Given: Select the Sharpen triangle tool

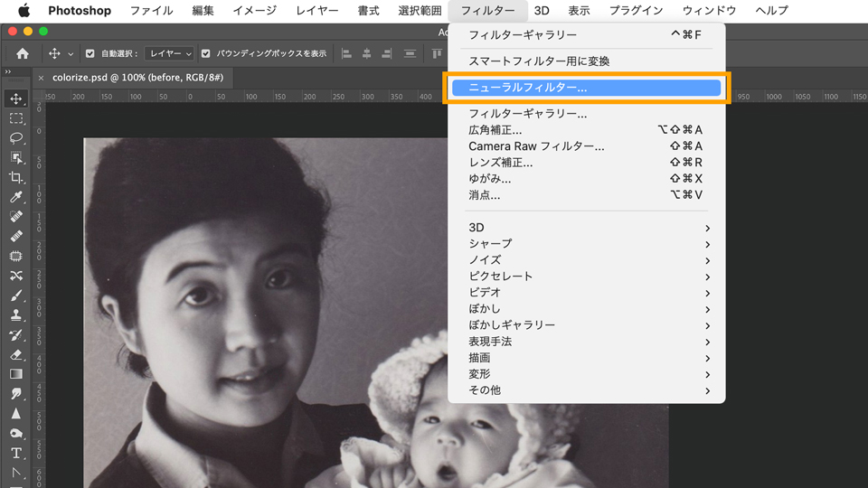Looking at the screenshot, I should (x=16, y=413).
